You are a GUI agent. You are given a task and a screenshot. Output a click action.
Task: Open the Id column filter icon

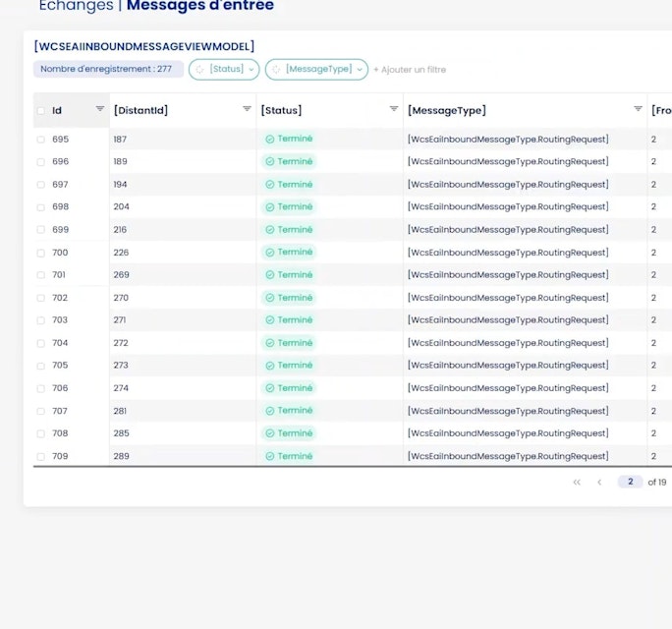(99, 109)
